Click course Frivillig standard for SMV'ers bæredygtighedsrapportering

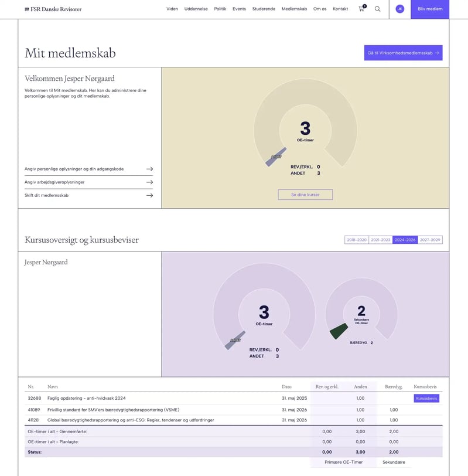click(x=114, y=410)
